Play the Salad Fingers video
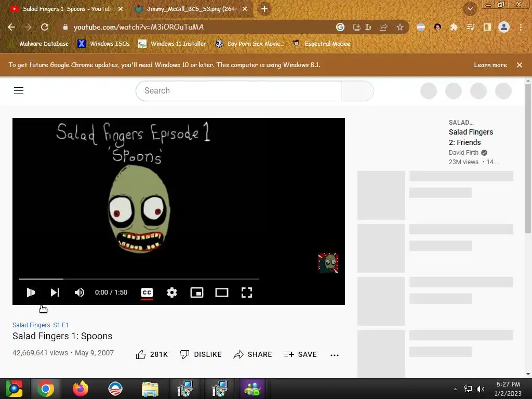This screenshot has width=532, height=399. 31,292
